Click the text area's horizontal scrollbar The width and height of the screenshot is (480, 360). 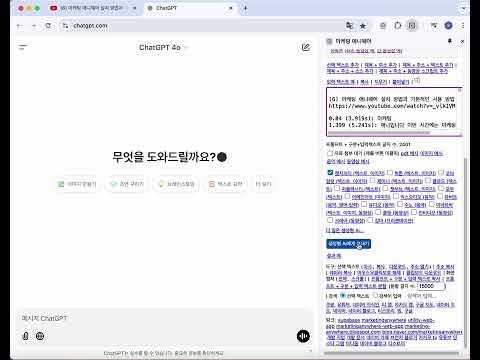pyautogui.click(x=379, y=133)
